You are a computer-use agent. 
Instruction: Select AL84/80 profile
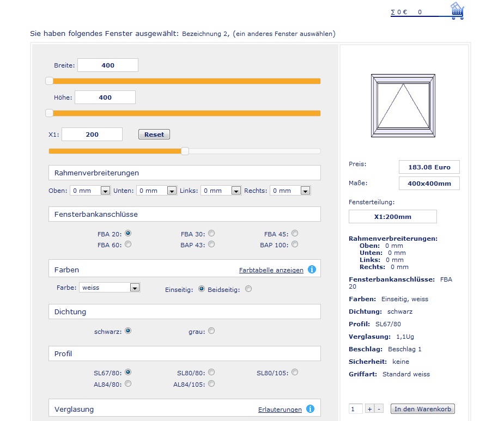click(128, 384)
